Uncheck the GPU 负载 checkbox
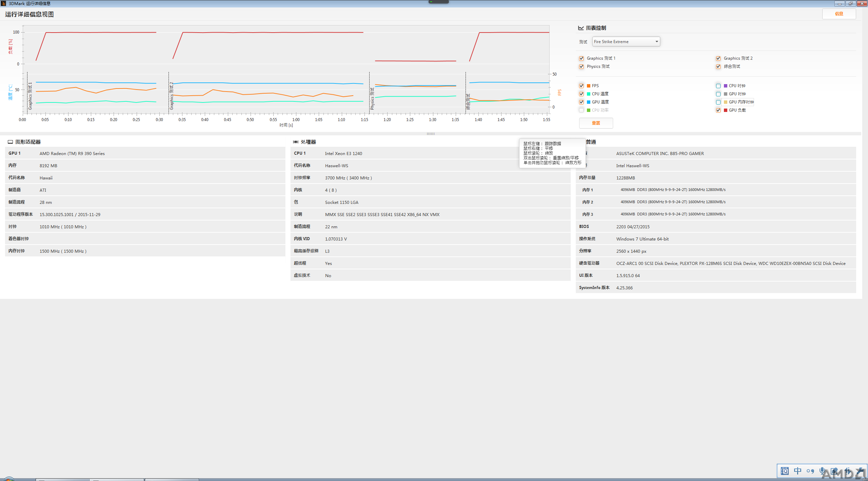868x481 pixels. click(x=718, y=110)
